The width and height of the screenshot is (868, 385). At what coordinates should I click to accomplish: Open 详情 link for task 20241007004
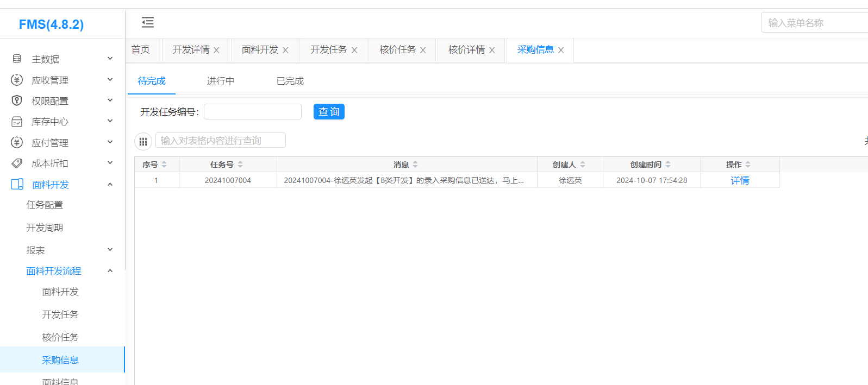coord(740,180)
